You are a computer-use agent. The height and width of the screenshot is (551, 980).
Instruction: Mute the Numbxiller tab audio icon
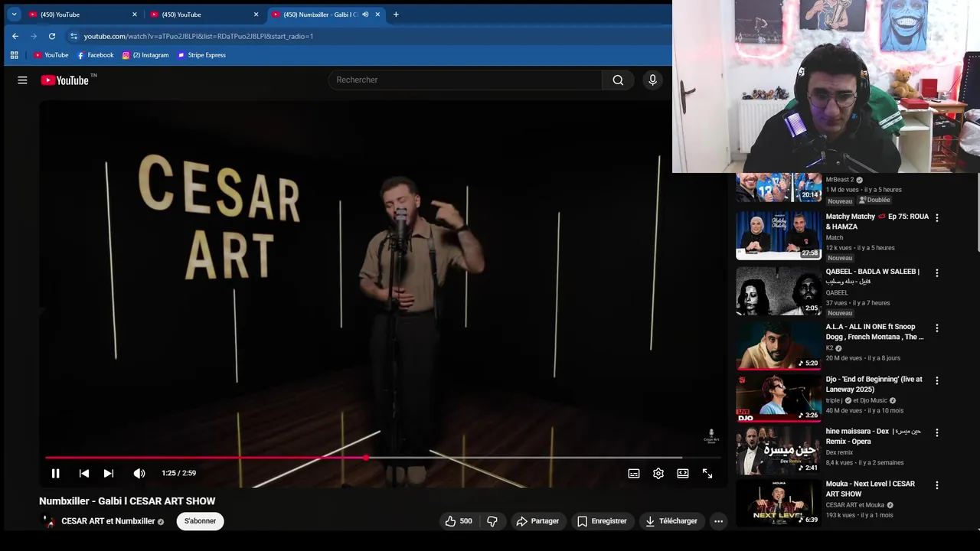(365, 15)
